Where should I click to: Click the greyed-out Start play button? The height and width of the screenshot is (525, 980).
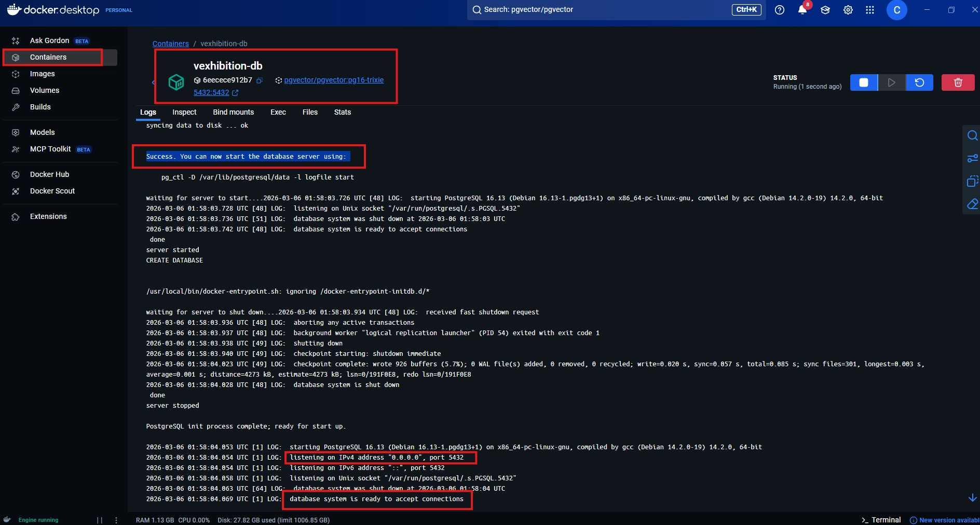[892, 82]
